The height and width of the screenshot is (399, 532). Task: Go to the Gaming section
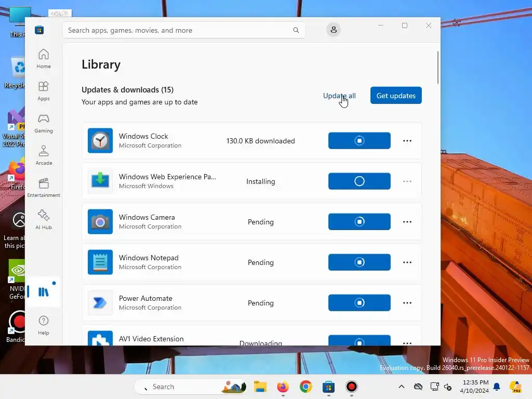(x=44, y=123)
